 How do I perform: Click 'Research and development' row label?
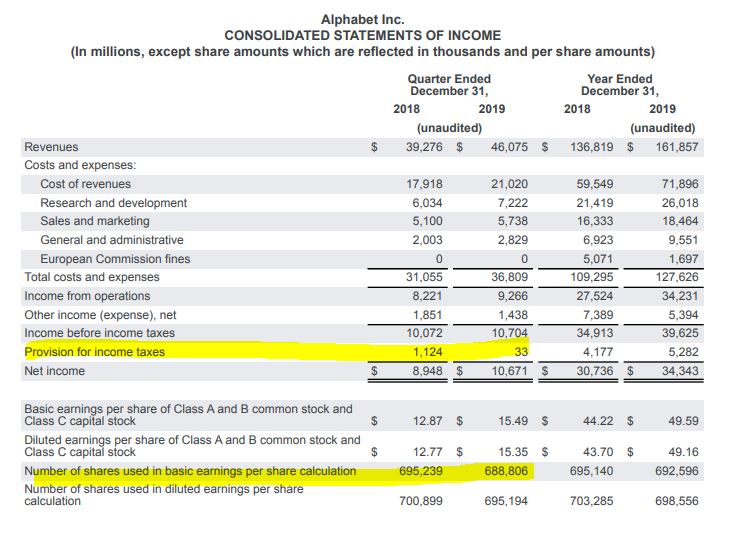coord(114,203)
